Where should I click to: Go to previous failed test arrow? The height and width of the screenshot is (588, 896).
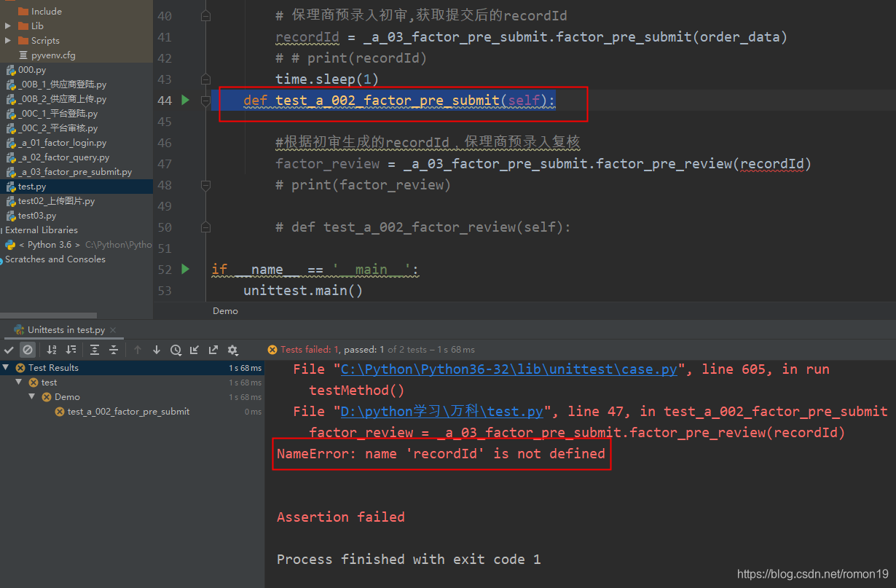(x=138, y=350)
